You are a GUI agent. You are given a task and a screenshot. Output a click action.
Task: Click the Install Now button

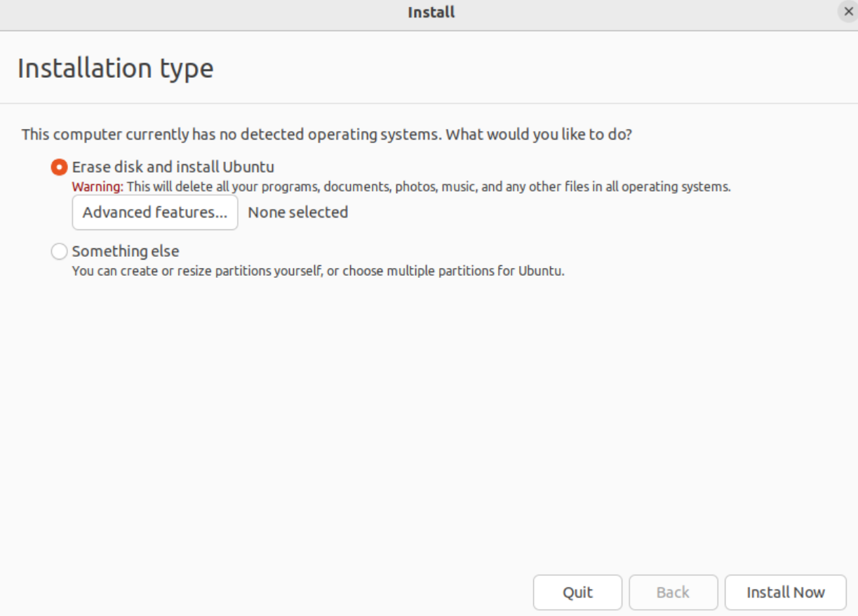[x=786, y=592]
